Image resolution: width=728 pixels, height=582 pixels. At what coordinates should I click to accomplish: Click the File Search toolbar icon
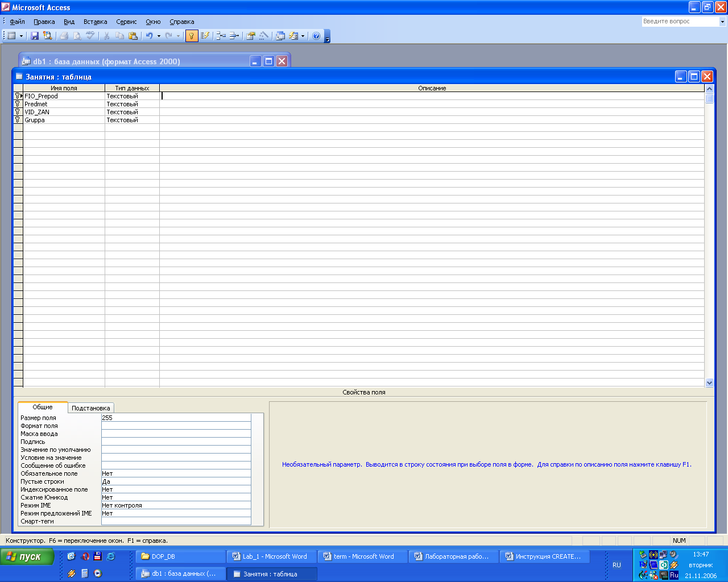pyautogui.click(x=48, y=36)
